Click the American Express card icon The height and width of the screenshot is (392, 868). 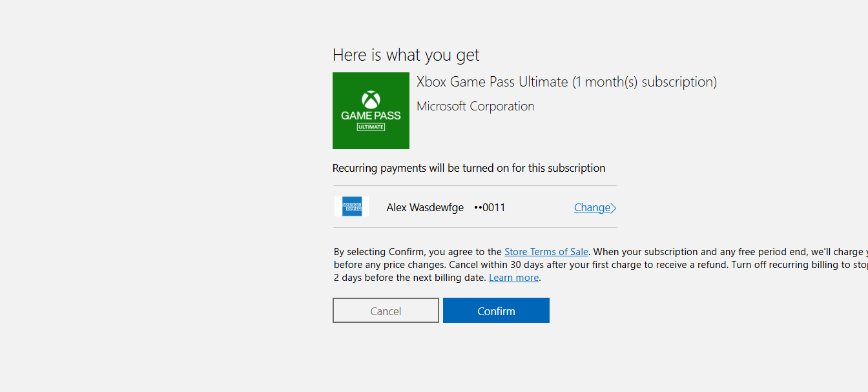[352, 207]
